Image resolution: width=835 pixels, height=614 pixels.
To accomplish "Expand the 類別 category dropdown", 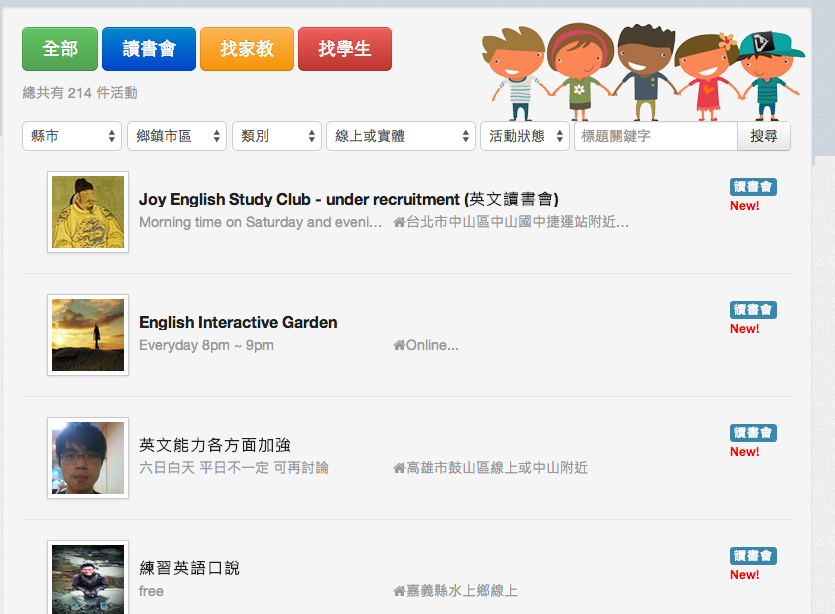I will tap(277, 136).
